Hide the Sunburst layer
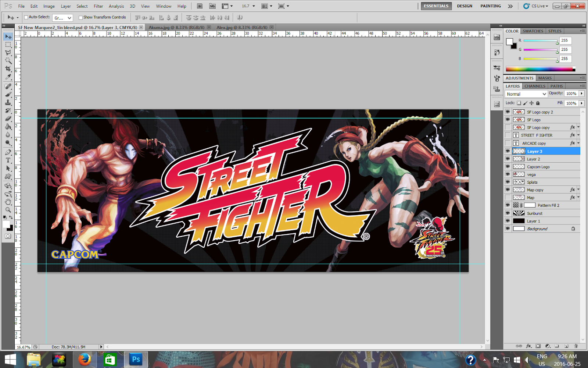 pyautogui.click(x=508, y=213)
